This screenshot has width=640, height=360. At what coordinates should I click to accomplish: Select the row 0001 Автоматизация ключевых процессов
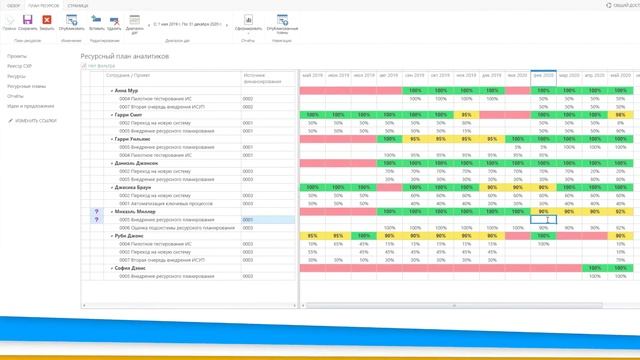click(166, 204)
